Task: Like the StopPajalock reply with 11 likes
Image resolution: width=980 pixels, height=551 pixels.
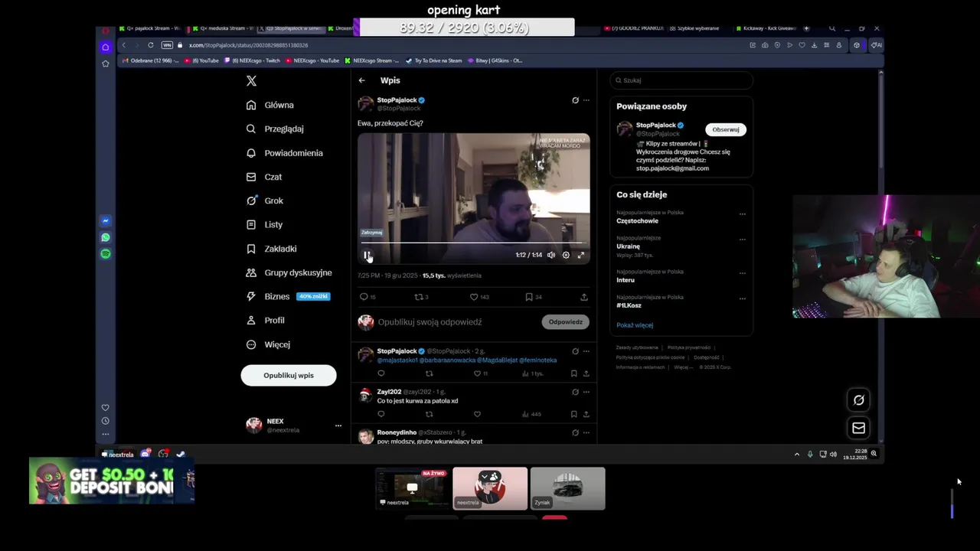Action: click(479, 373)
